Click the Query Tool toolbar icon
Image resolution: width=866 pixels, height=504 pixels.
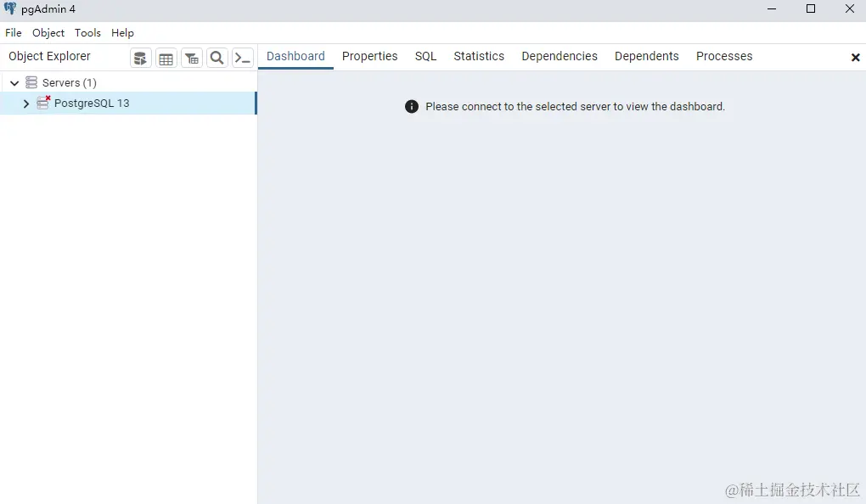click(141, 58)
